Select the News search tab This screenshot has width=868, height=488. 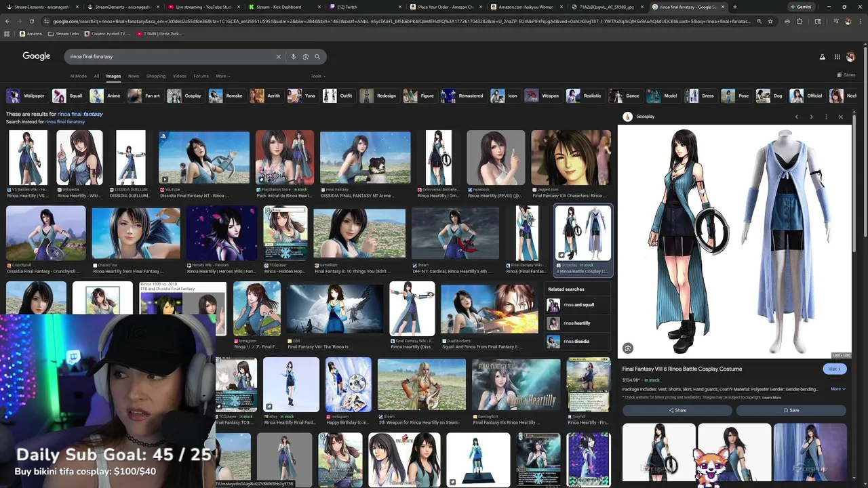(134, 76)
